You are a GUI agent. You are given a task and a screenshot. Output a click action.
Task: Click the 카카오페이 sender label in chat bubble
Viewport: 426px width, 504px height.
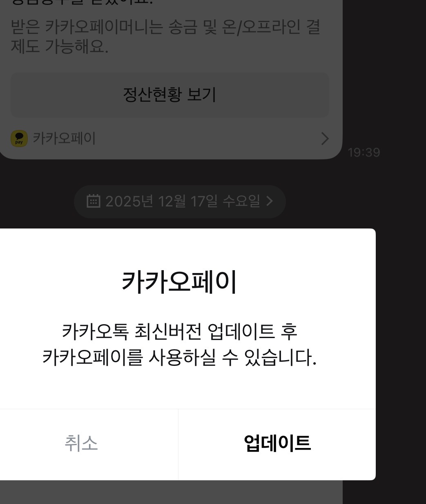64,139
